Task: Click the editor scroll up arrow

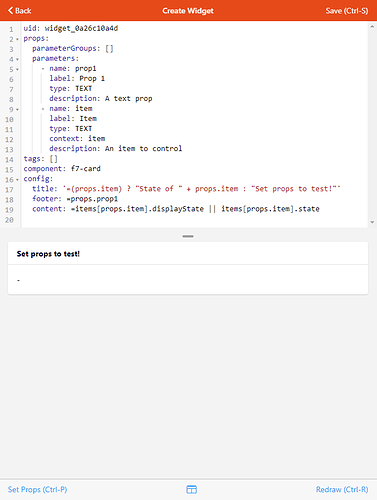Action: click(x=372, y=27)
